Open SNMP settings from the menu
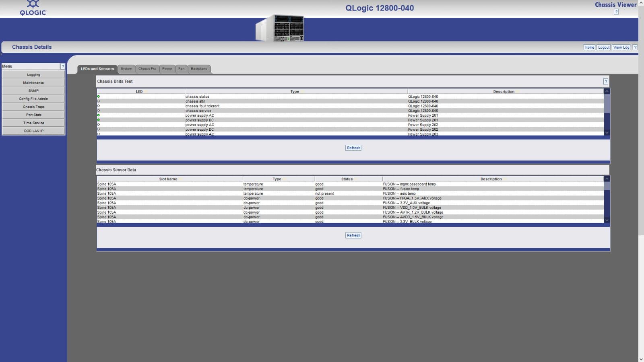The image size is (644, 362). click(x=33, y=90)
